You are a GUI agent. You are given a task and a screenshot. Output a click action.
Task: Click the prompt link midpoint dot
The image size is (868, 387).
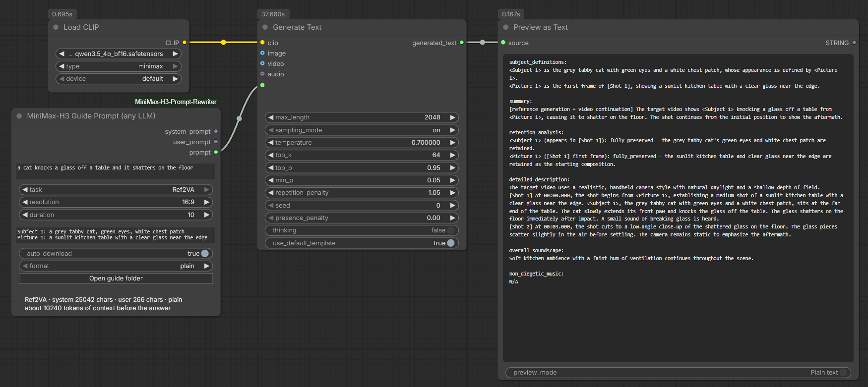tap(239, 118)
